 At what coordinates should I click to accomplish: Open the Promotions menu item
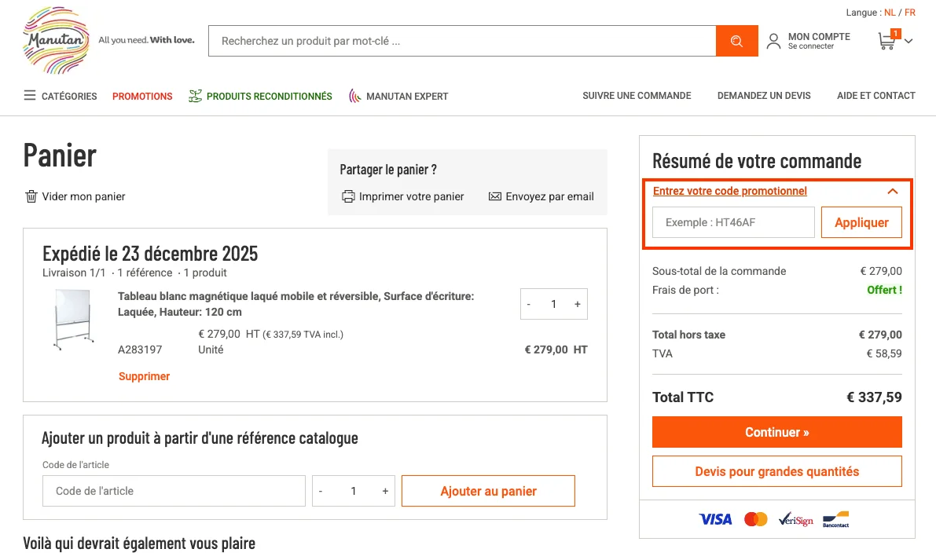pyautogui.click(x=142, y=96)
